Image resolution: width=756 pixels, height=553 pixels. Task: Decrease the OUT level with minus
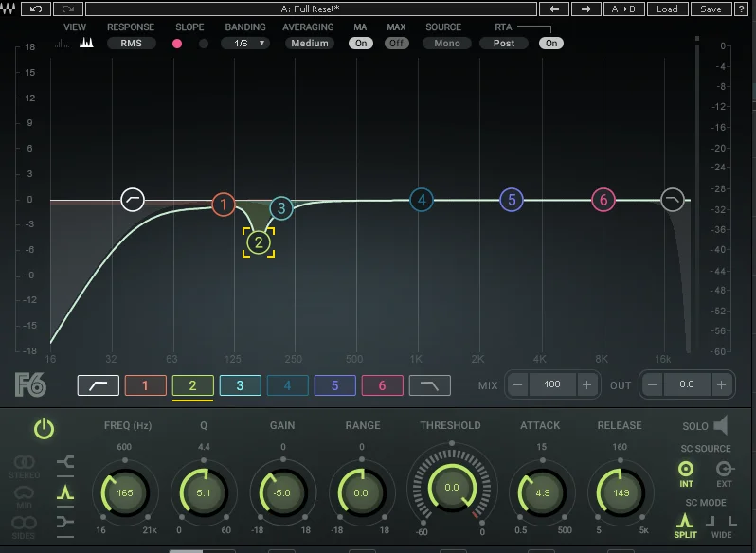(653, 384)
